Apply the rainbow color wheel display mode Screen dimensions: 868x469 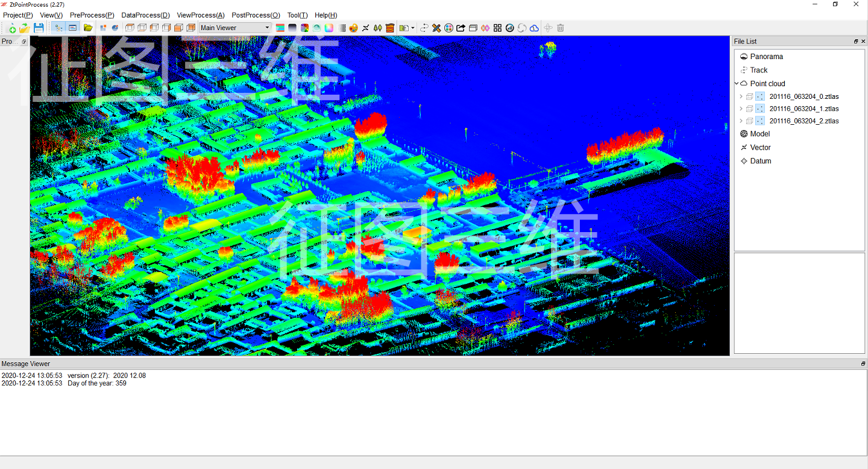point(304,28)
